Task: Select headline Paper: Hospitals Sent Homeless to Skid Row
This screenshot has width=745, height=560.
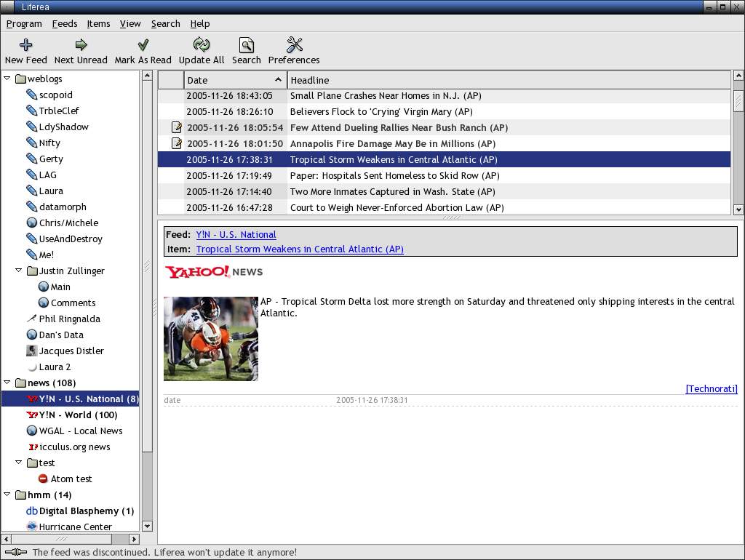Action: click(395, 176)
